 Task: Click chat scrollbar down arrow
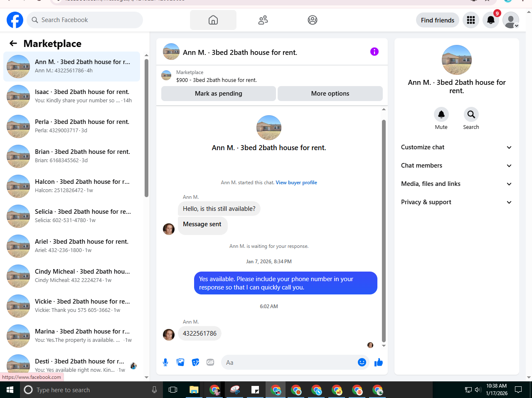[384, 346]
